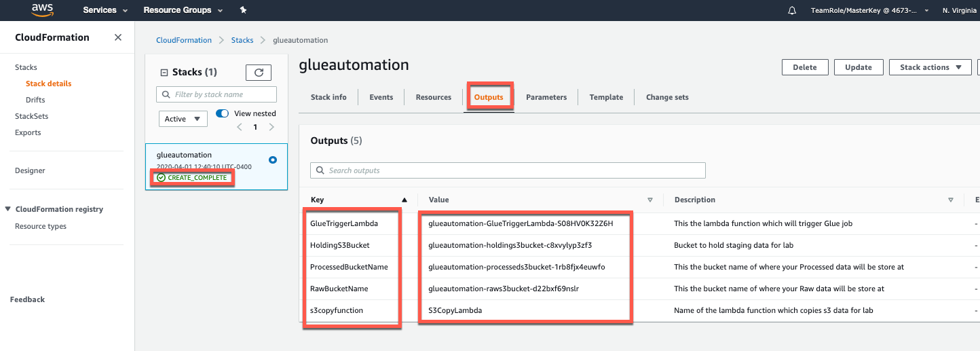Image resolution: width=980 pixels, height=351 pixels.
Task: Open Designer in the sidebar
Action: click(30, 170)
